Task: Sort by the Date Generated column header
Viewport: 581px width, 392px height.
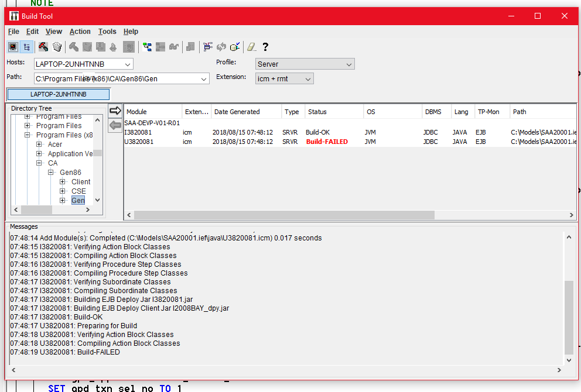Action: [247, 112]
